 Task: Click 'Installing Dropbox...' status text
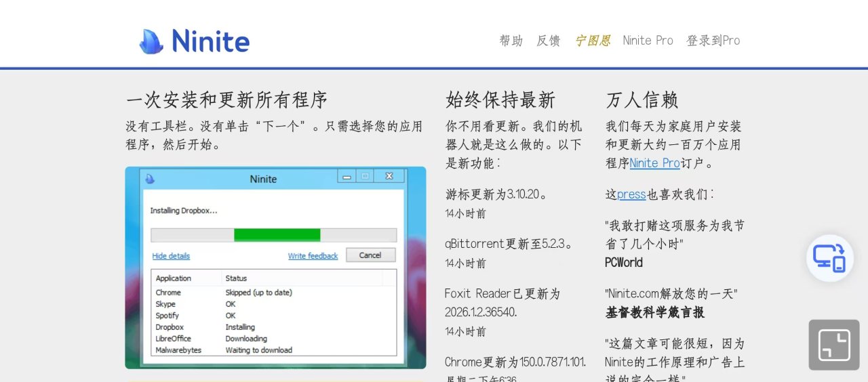click(184, 211)
